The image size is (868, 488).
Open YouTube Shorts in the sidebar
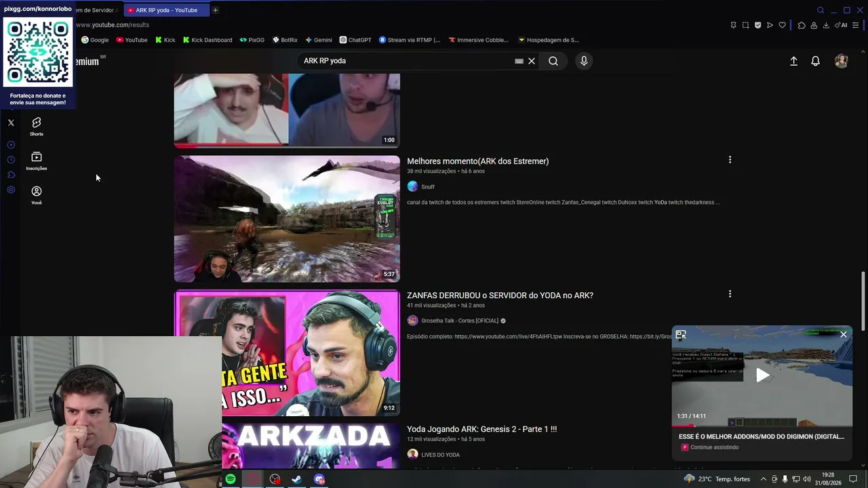pos(37,126)
